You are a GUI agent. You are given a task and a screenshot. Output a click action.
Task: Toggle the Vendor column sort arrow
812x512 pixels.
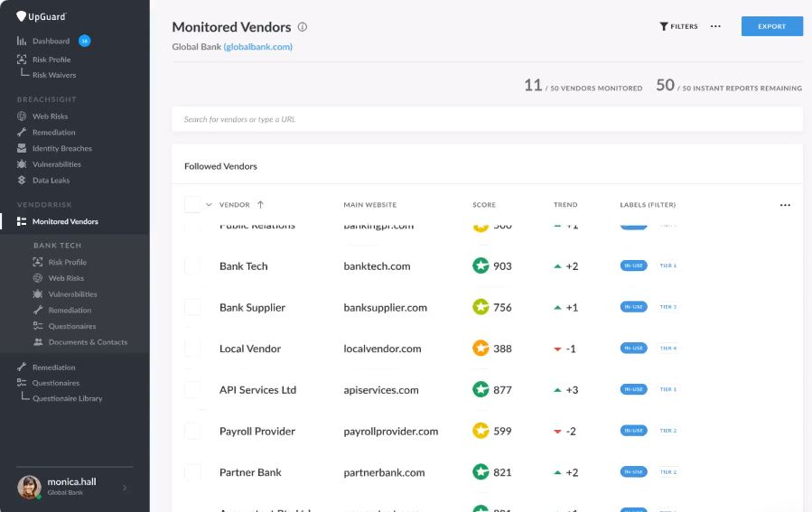click(260, 204)
